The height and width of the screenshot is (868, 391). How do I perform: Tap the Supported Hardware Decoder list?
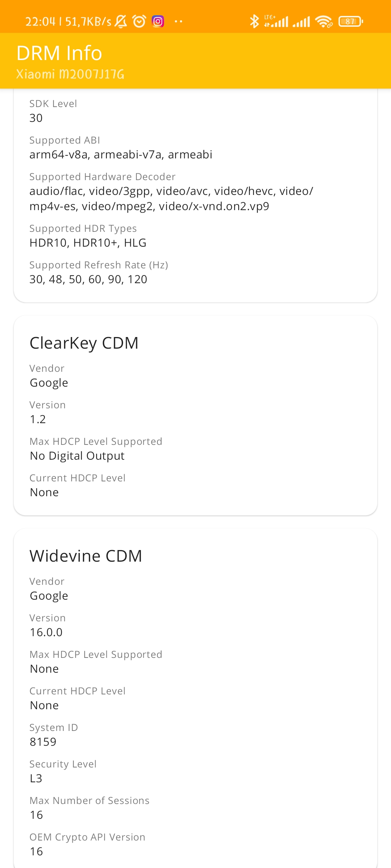coord(171,199)
